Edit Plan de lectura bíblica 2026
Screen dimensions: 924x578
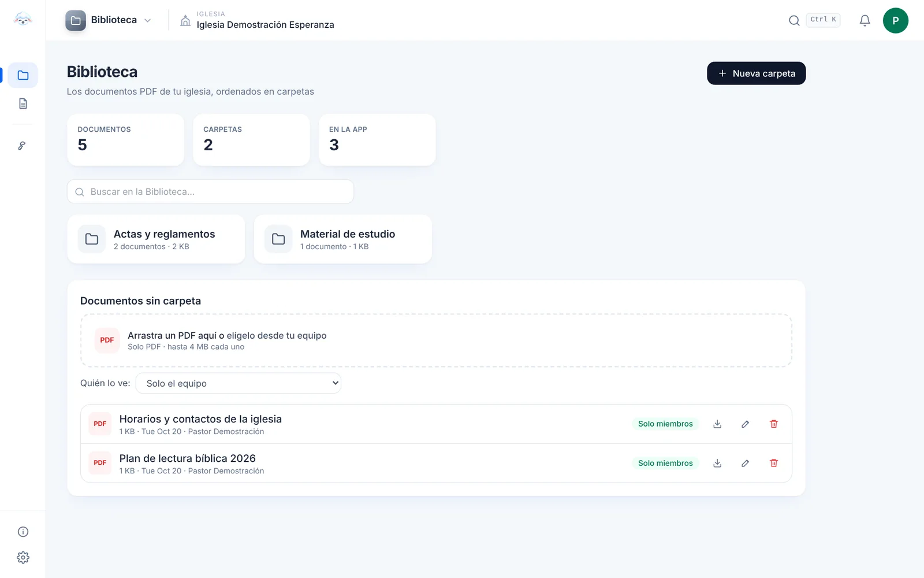click(x=746, y=463)
